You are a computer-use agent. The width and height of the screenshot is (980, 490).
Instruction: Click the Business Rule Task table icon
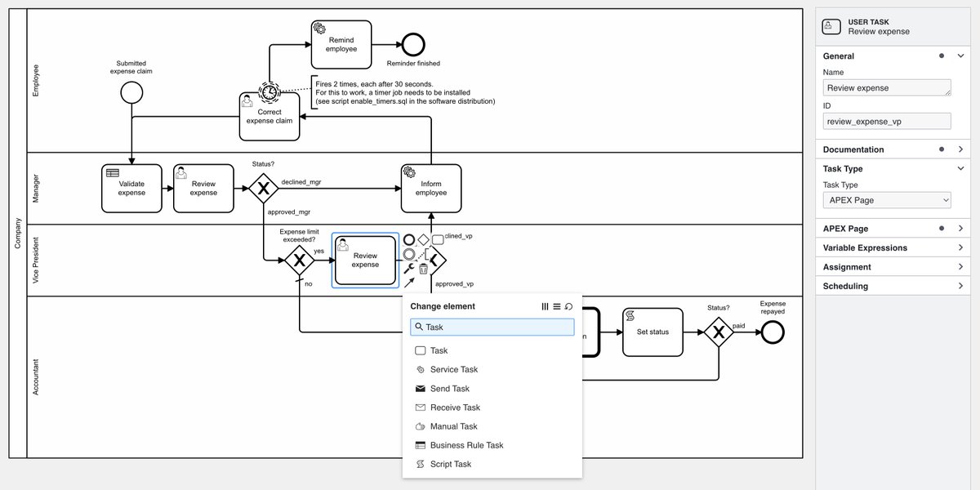420,445
